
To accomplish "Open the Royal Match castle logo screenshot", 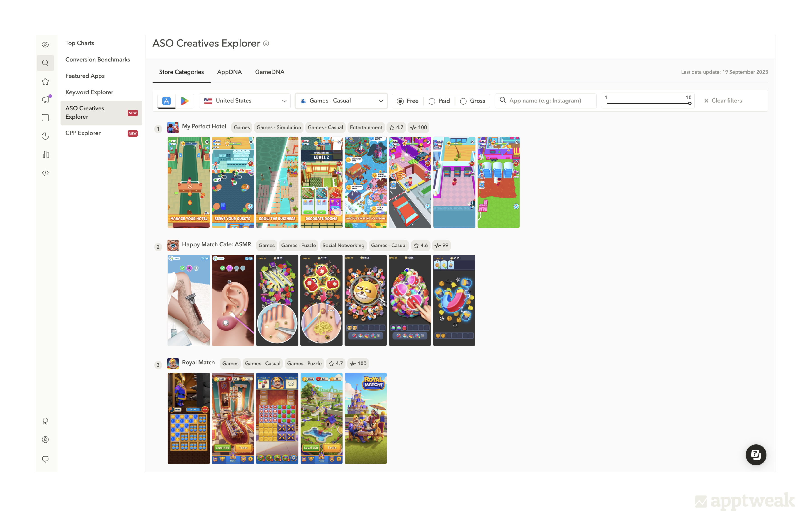I will coord(366,419).
